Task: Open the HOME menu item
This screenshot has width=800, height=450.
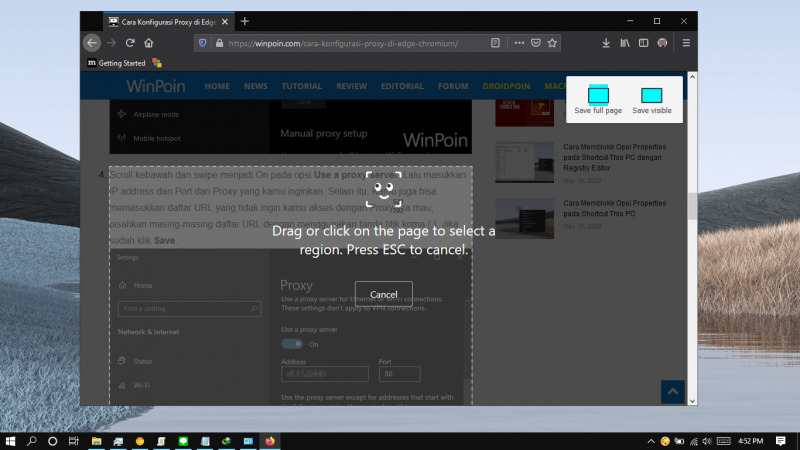Action: (x=217, y=86)
